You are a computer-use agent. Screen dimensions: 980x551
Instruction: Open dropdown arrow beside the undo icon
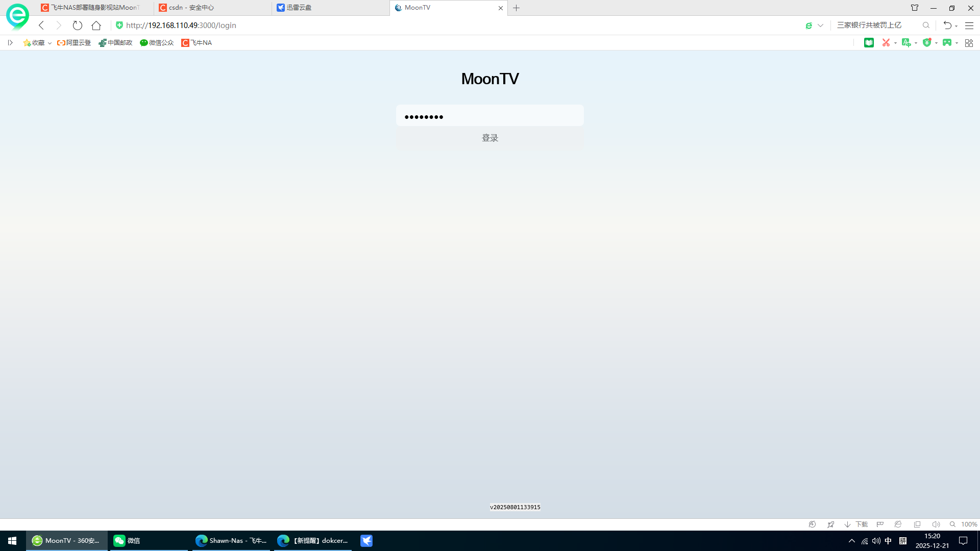click(x=956, y=26)
